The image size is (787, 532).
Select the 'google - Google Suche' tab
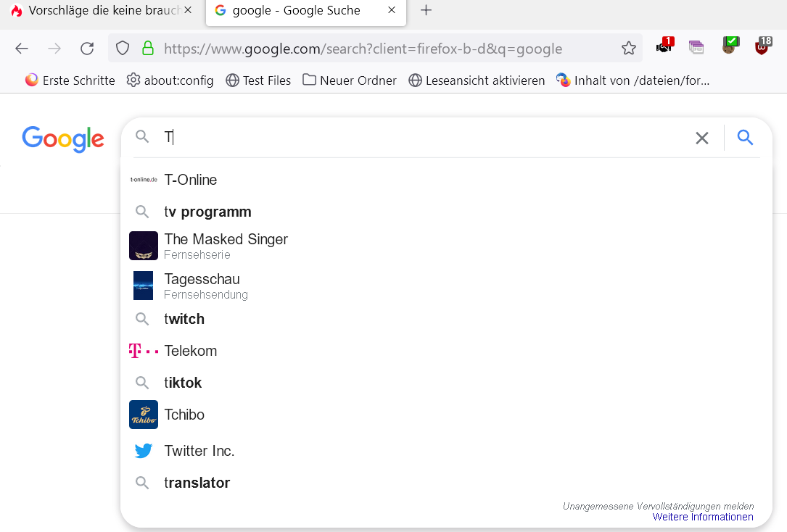click(305, 12)
